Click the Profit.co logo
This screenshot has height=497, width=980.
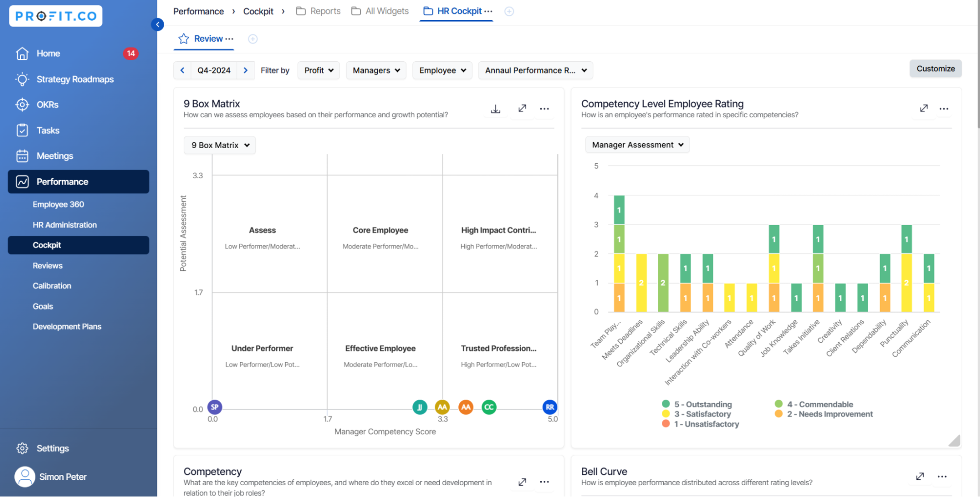(x=55, y=16)
